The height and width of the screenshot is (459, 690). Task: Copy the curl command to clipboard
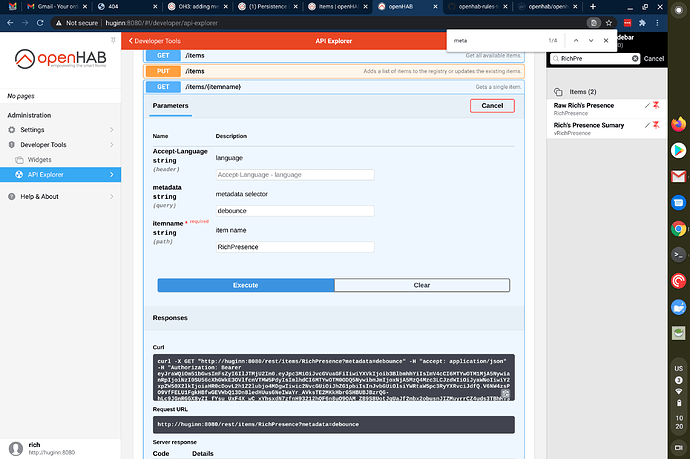click(505, 394)
